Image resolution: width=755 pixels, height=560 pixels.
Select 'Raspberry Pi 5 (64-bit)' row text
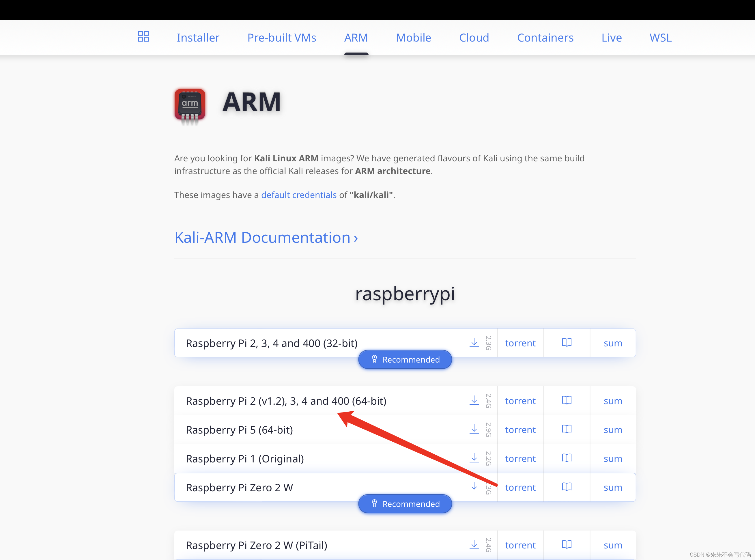(240, 430)
